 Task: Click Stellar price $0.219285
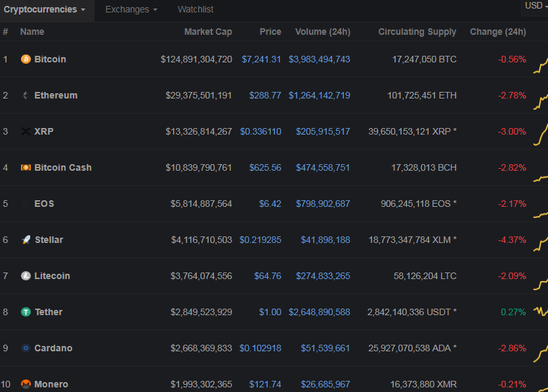tap(261, 240)
